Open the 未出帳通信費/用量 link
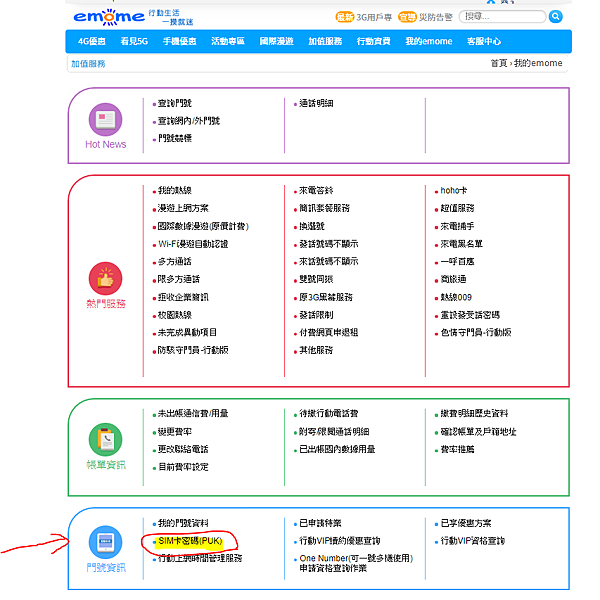 [193, 413]
